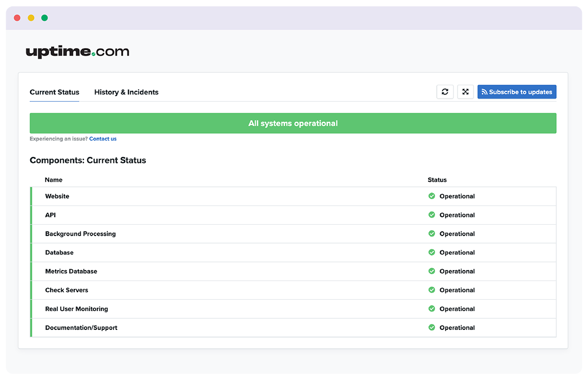Click Operational status text for Real User Monitoring
Screen dimensions: 588x379
coord(457,309)
